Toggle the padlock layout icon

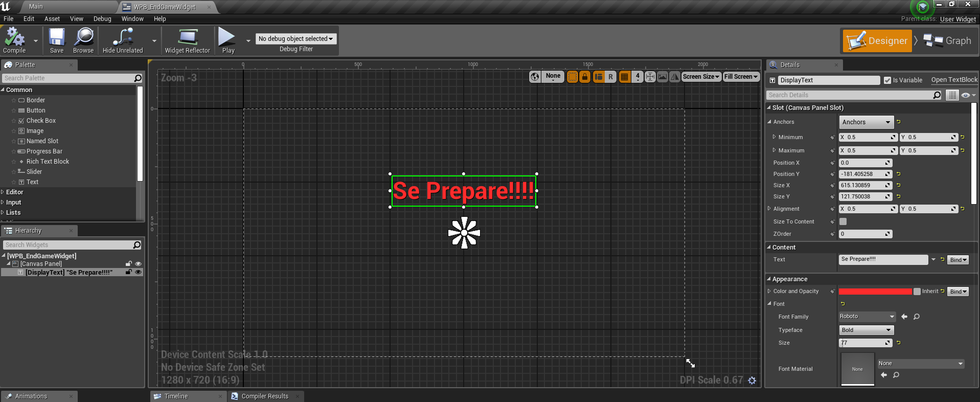[x=585, y=77]
